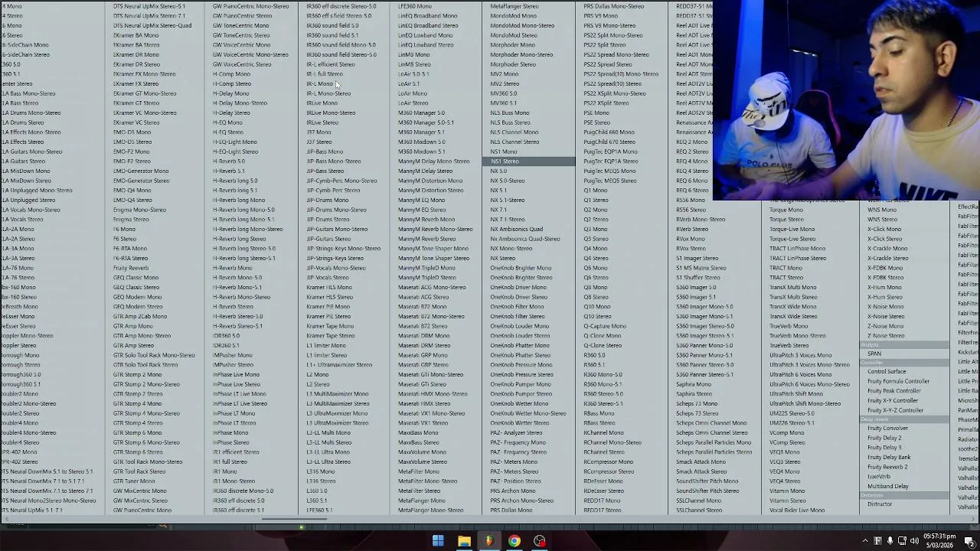Open the red circular taskbar app

click(540, 541)
